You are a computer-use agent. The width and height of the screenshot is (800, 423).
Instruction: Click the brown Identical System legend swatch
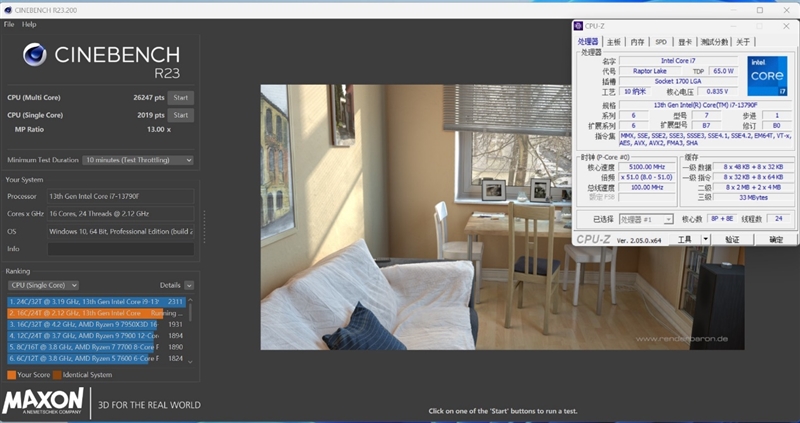tap(57, 375)
